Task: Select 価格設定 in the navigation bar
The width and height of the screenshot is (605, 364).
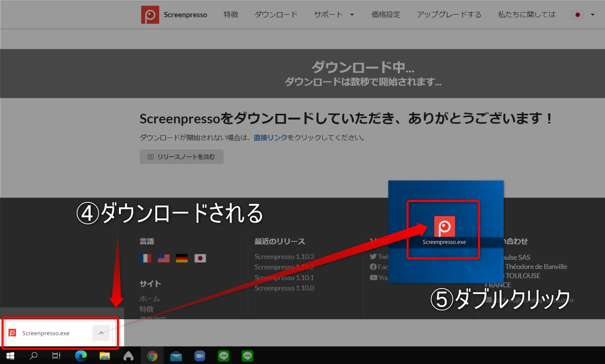Action: pos(386,15)
